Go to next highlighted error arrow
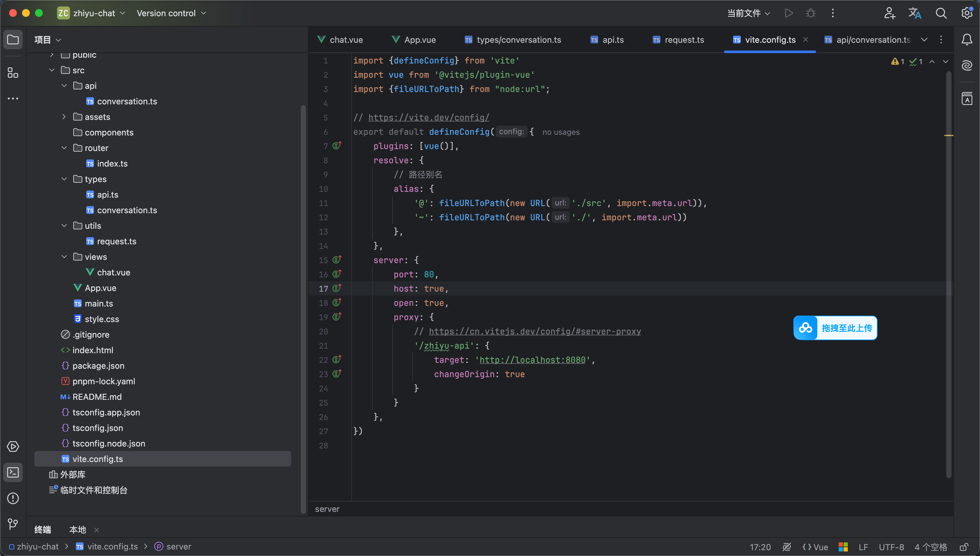Screen dimensions: 980x556 click(x=946, y=62)
